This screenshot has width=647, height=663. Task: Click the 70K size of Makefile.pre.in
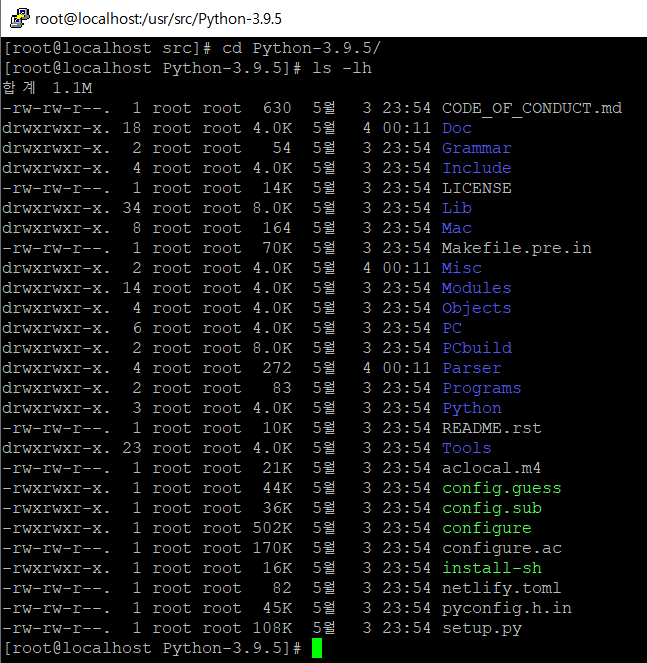(277, 248)
